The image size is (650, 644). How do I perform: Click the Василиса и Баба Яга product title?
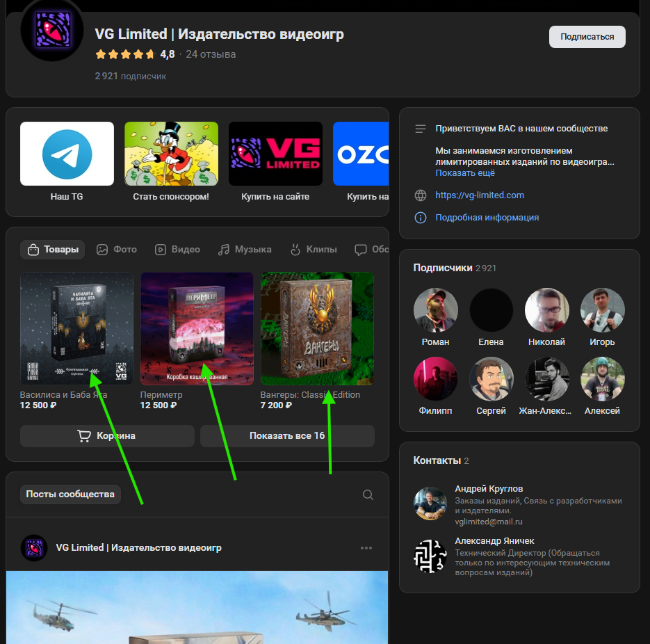pyautogui.click(x=63, y=395)
